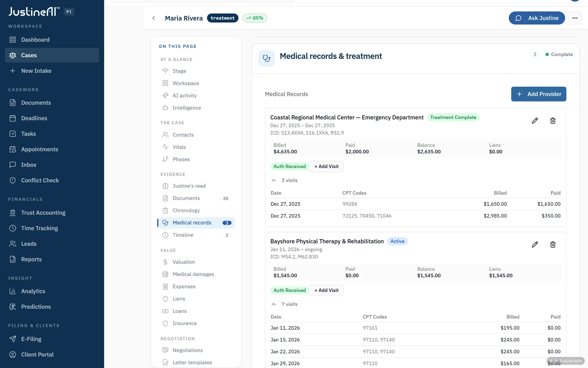The image size is (588, 368).
Task: Open the Client Portal sidebar item
Action: [x=52, y=355]
